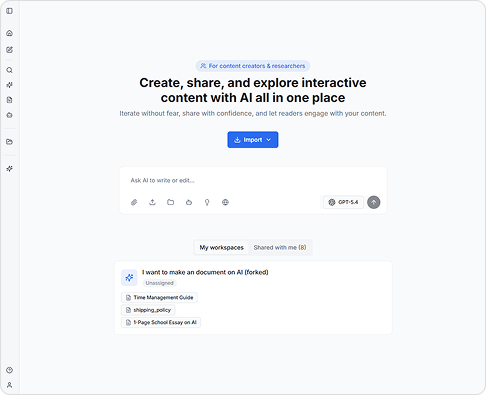Open the new document compose icon
The width and height of the screenshot is (486, 395).
tap(9, 50)
